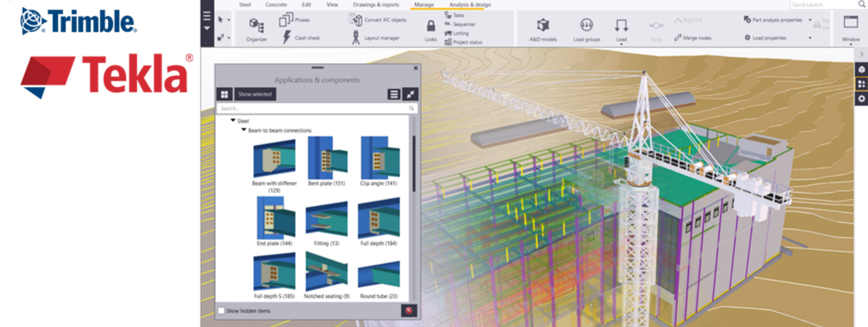Image resolution: width=868 pixels, height=327 pixels.
Task: Collapse the Steel tree group
Action: click(x=233, y=121)
